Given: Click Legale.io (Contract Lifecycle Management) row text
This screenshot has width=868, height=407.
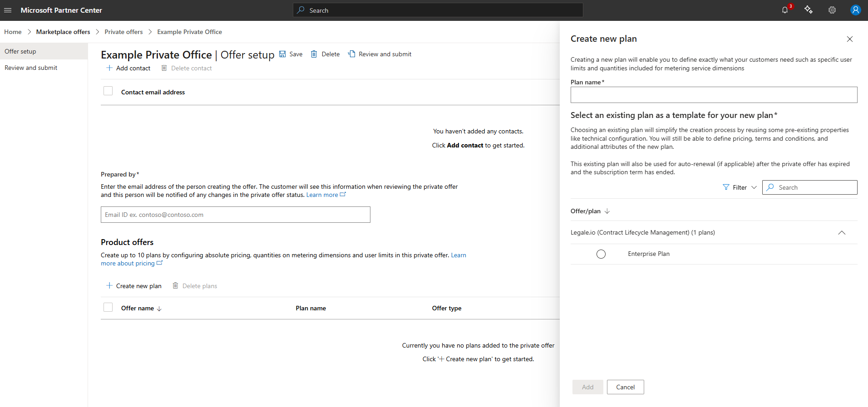Looking at the screenshot, I should 643,232.
